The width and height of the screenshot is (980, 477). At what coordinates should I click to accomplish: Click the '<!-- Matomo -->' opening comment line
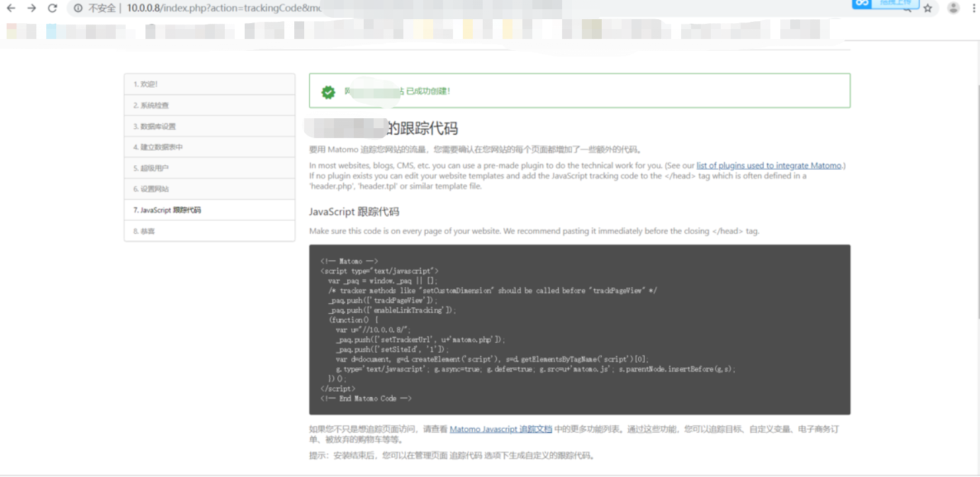[x=349, y=261]
